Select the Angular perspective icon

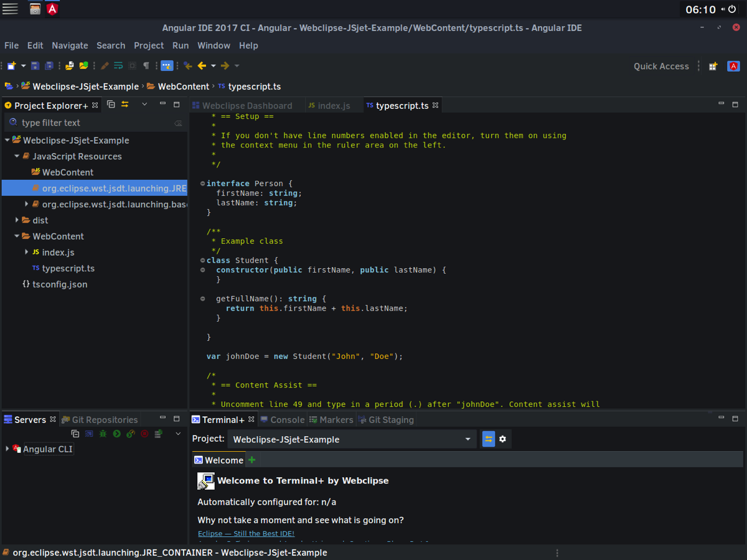[x=734, y=66]
